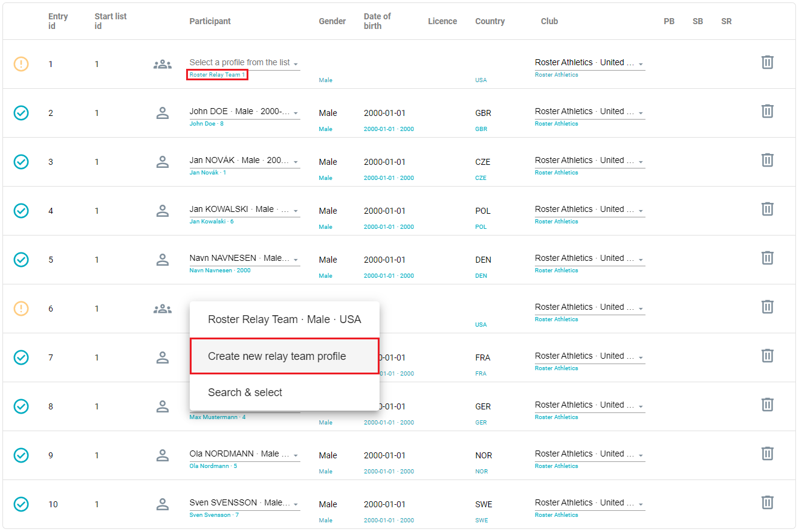The image size is (799, 532).
Task: Click the SWE country cell
Action: [x=484, y=504]
